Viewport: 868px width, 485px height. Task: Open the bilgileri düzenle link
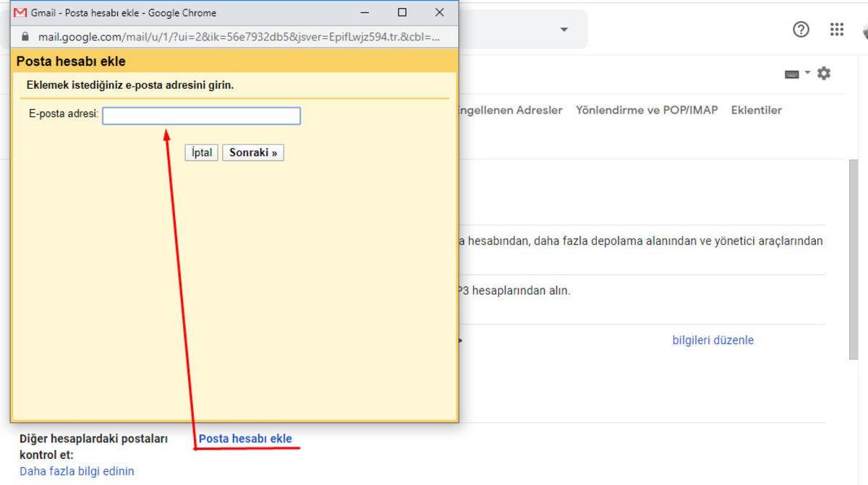pyautogui.click(x=713, y=340)
